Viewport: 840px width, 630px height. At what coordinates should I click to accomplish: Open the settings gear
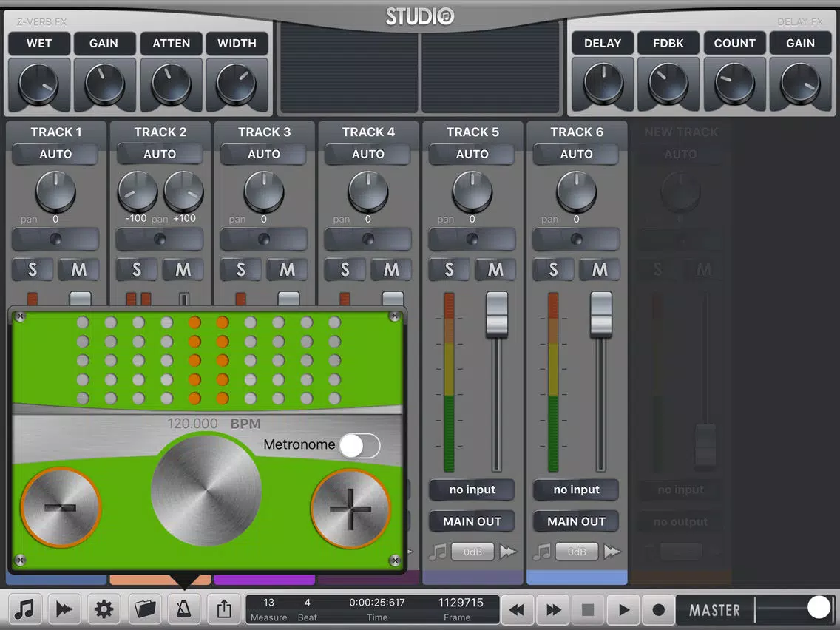click(x=104, y=609)
